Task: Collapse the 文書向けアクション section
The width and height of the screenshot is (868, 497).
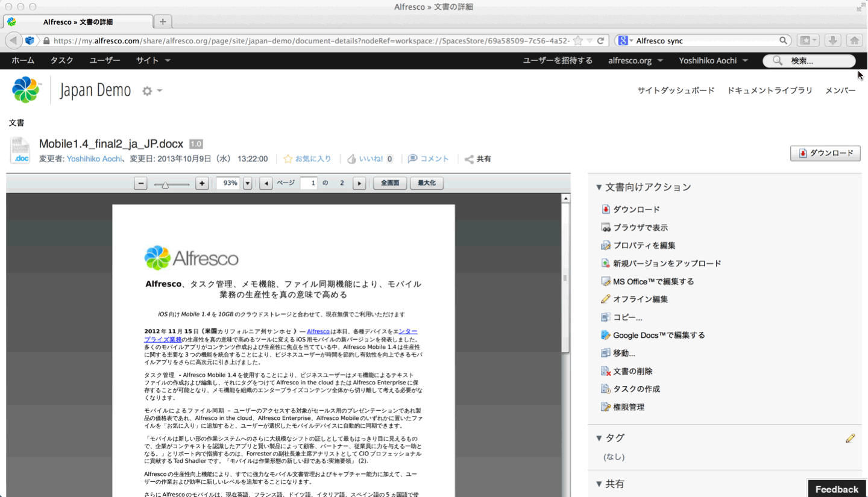Action: (599, 187)
